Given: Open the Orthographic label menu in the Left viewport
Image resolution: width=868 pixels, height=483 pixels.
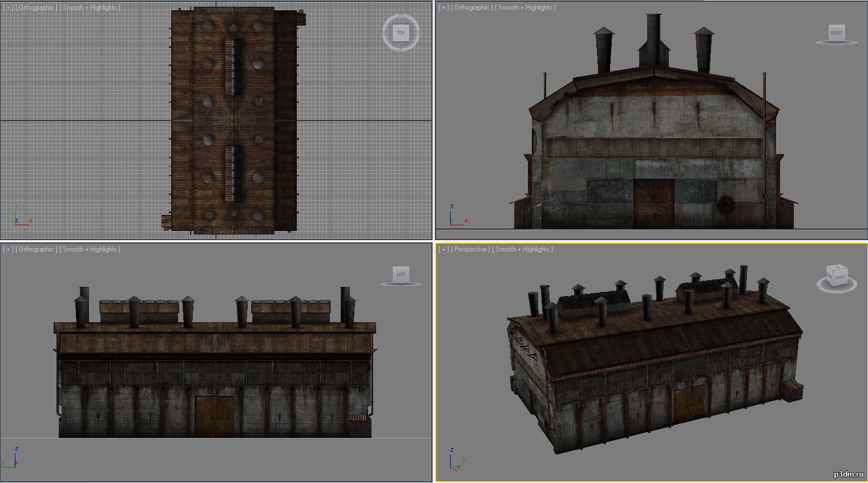Looking at the screenshot, I should click(x=37, y=249).
